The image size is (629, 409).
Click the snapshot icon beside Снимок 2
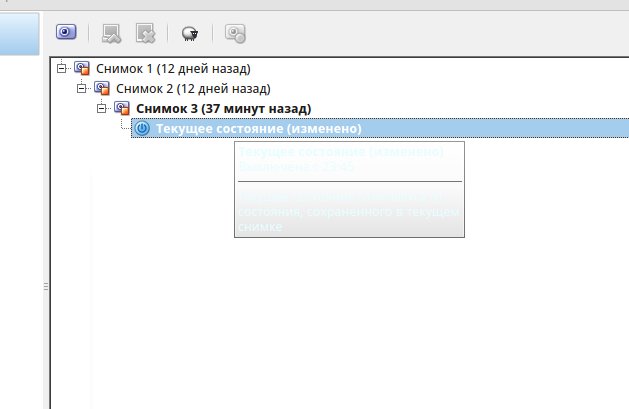[x=102, y=88]
